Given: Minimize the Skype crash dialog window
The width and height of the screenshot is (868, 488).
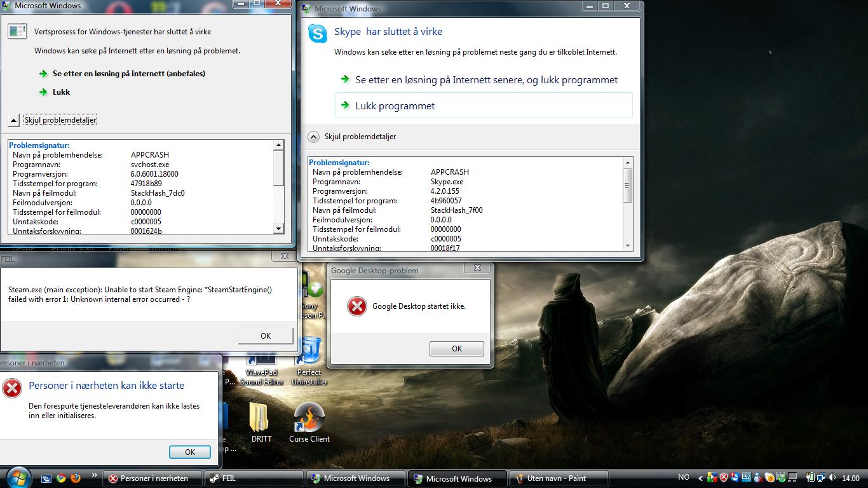Looking at the screenshot, I should coord(590,6).
